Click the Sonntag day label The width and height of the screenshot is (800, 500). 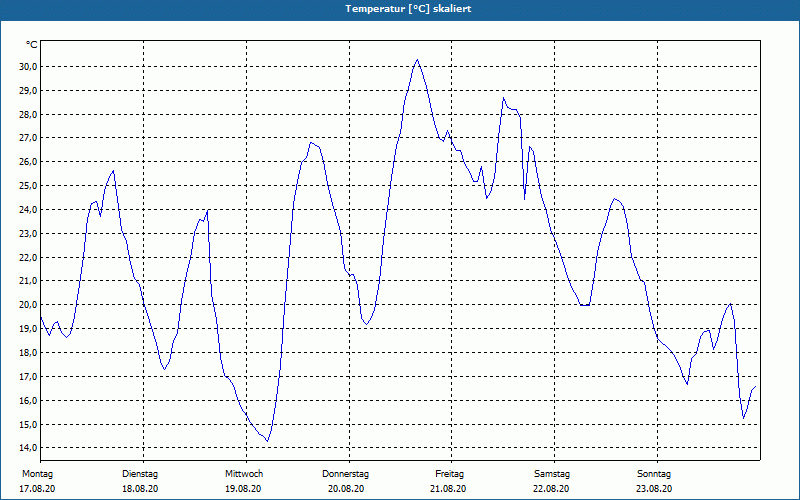click(x=654, y=474)
